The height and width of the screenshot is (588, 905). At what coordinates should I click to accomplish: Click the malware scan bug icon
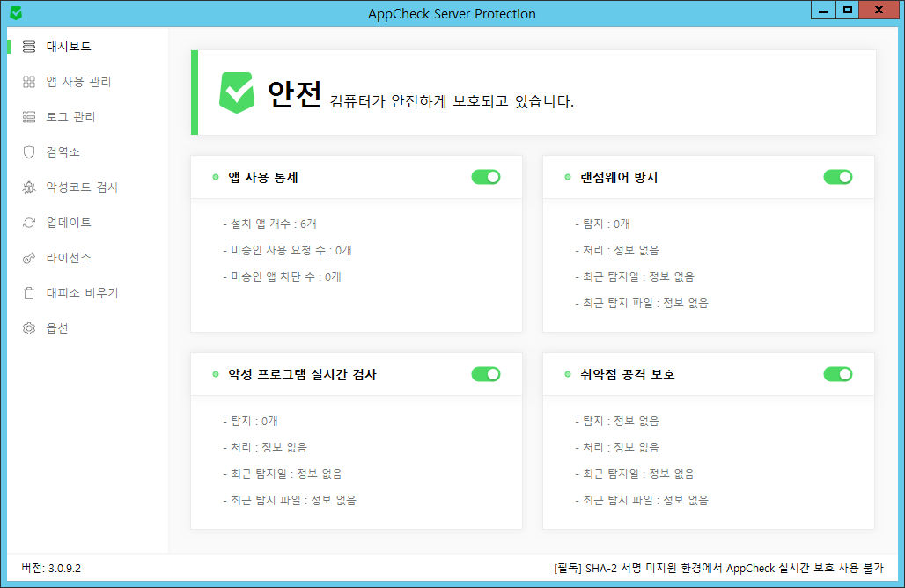point(29,187)
